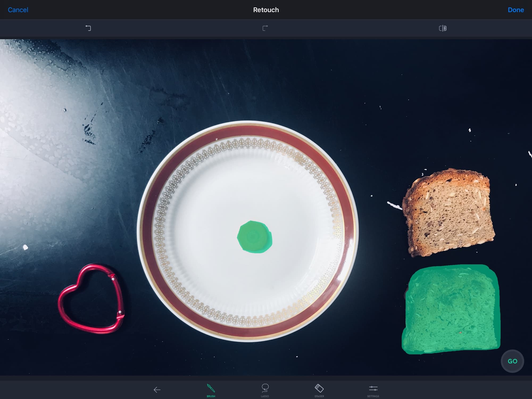
Task: Tap the white speck at the far left of the table
Action: click(x=26, y=248)
